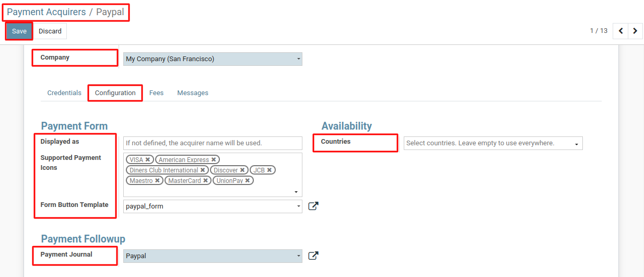Image resolution: width=644 pixels, height=277 pixels.
Task: Click the Displayed as label
Action: tap(60, 142)
